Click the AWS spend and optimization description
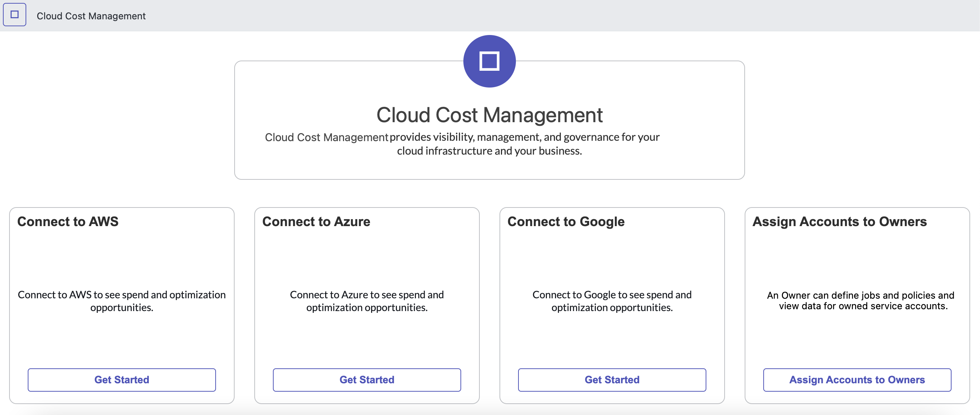The image size is (980, 415). pos(122,301)
